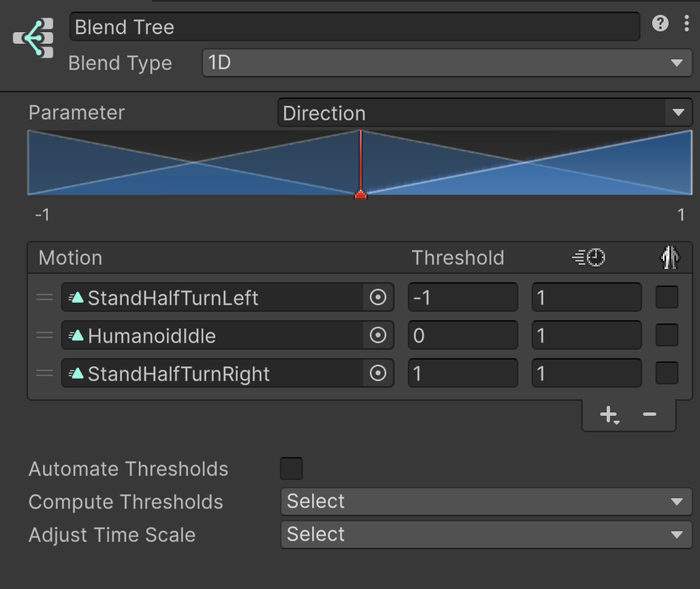This screenshot has height=589, width=700.
Task: Click the Time Scale column header icon
Action: (589, 257)
